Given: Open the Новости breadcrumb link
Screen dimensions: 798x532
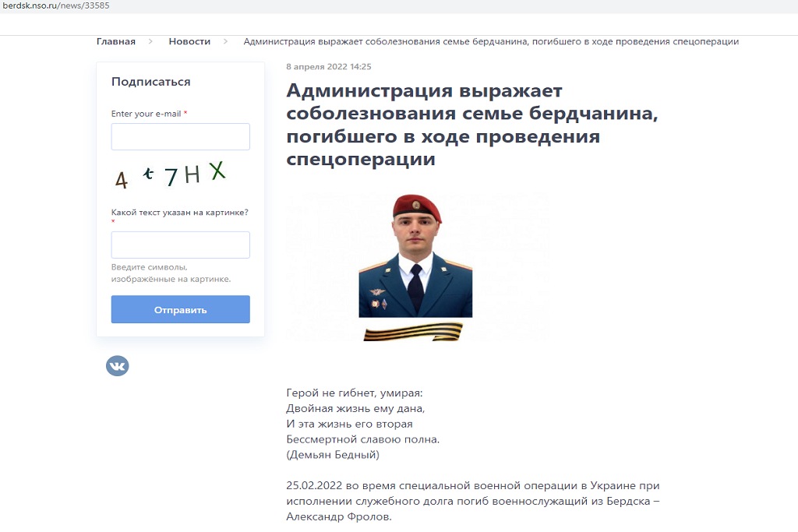Looking at the screenshot, I should click(x=189, y=41).
